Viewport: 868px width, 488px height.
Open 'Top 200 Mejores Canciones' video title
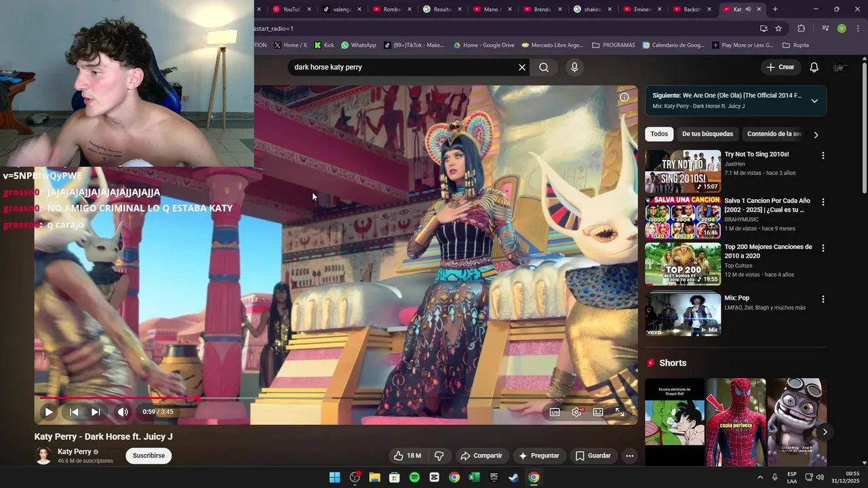pos(768,251)
